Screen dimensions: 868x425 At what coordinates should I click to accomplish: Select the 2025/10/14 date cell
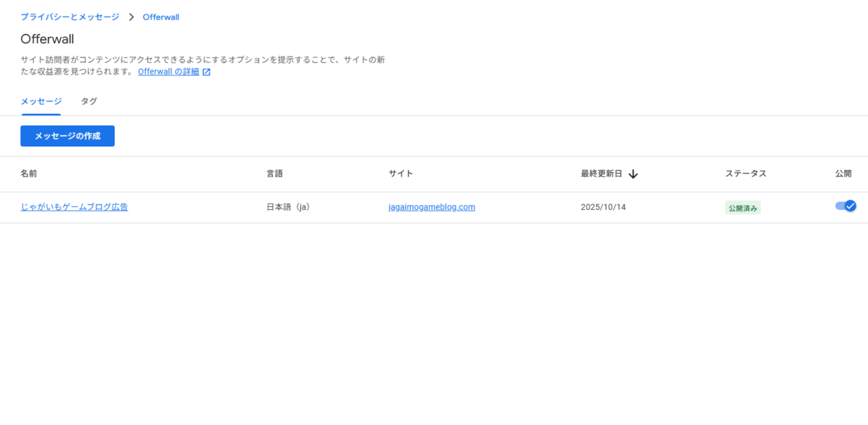click(x=603, y=207)
